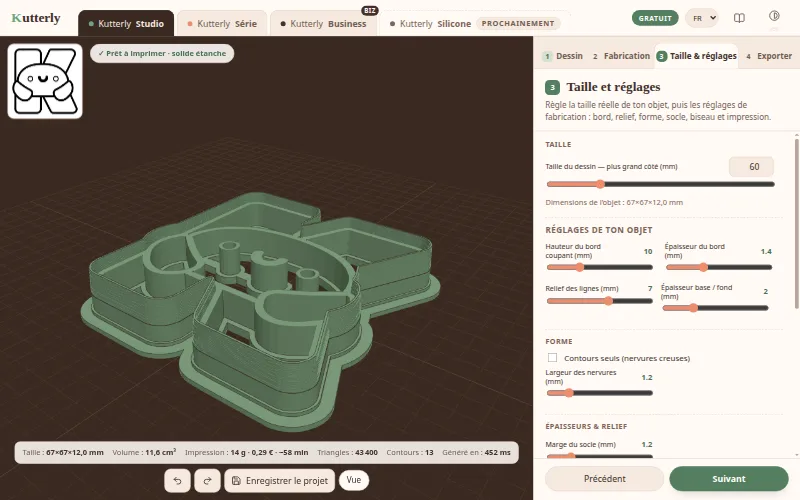Viewport: 800px width, 500px height.
Task: Adjust Épaisseur du bord slider
Action: click(x=718, y=267)
